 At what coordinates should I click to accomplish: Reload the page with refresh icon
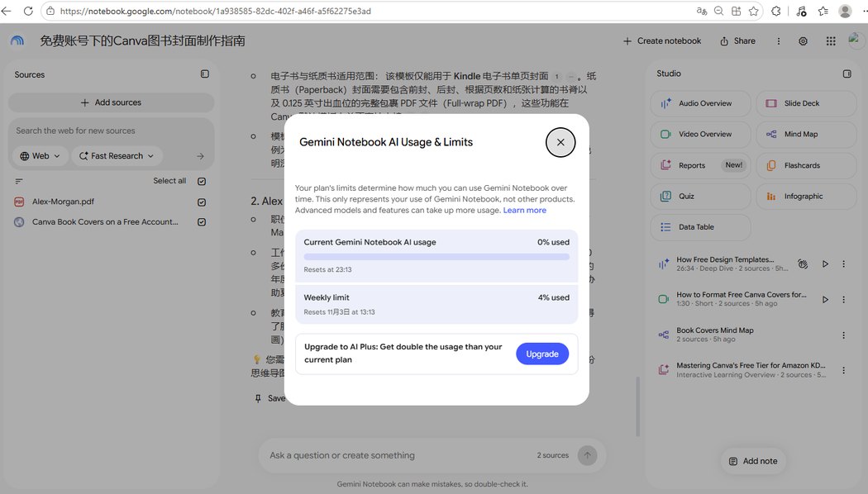tap(28, 11)
